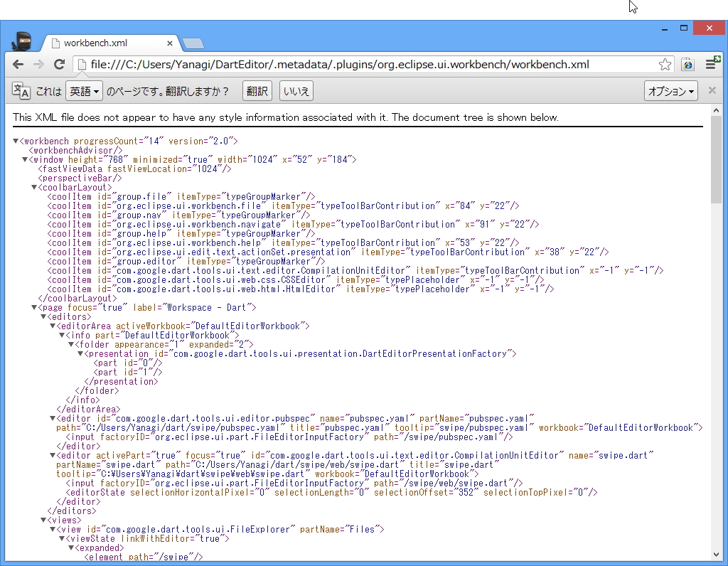
Task: Click the closing editorArea tag
Action: coord(88,410)
